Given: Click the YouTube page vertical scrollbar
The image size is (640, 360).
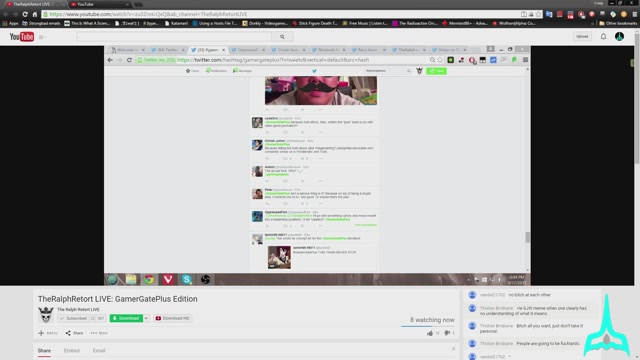Looking at the screenshot, I should tap(637, 98).
